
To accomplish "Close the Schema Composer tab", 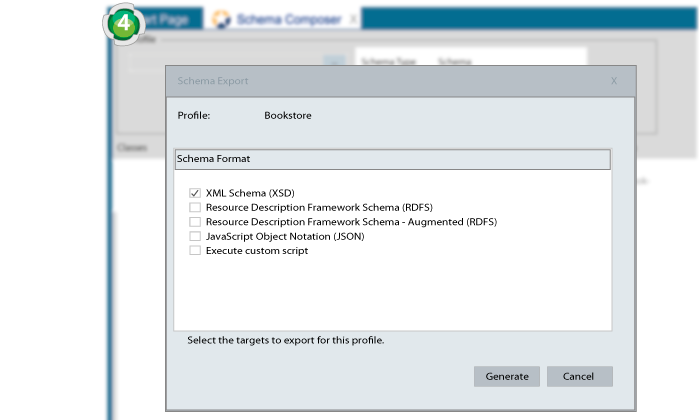I will point(351,19).
